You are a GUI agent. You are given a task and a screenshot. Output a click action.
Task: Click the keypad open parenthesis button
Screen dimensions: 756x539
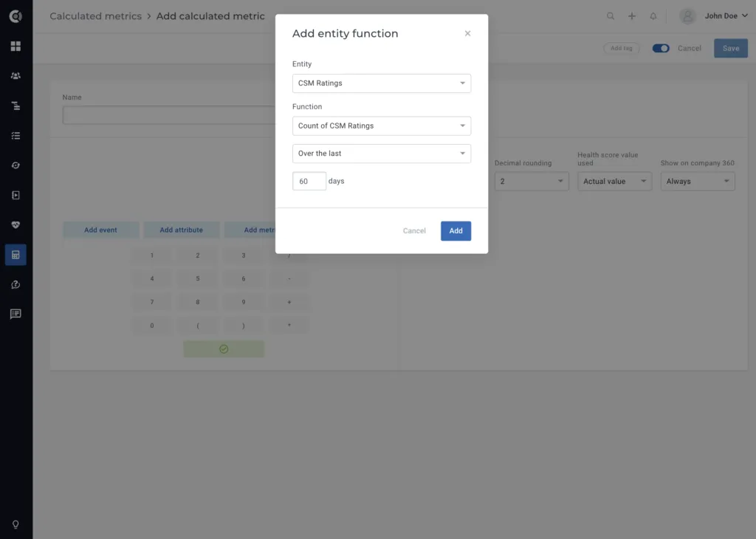click(x=198, y=326)
